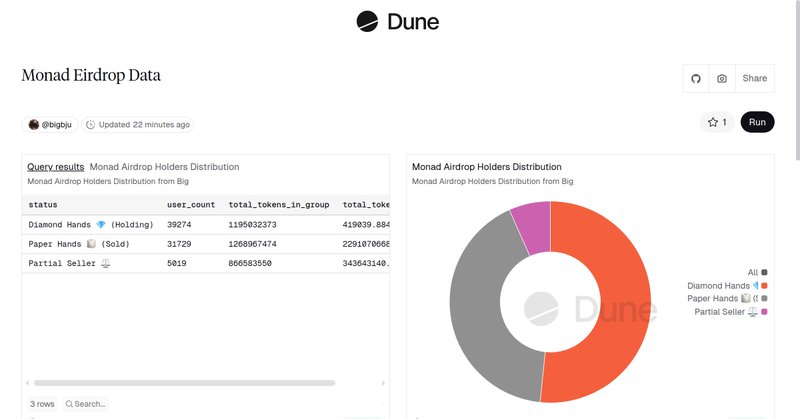Image resolution: width=800 pixels, height=419 pixels.
Task: Select the Diamond Hands (Holding) row cell
Action: [91, 225]
